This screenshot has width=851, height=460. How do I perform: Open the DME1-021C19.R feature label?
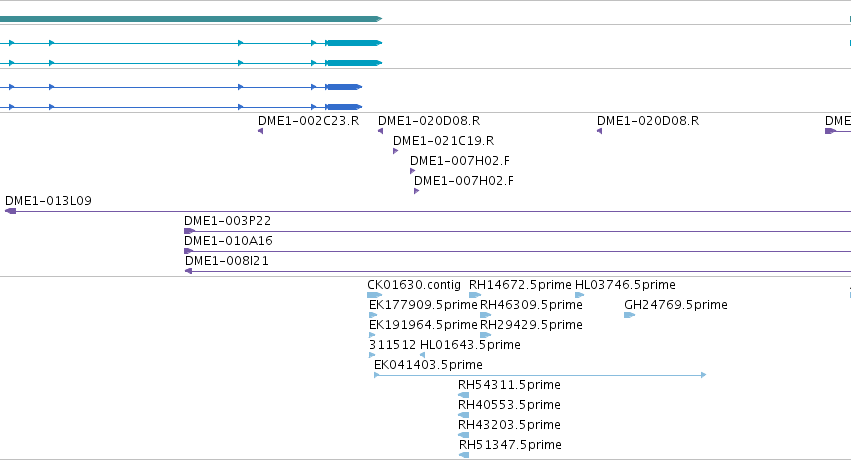pyautogui.click(x=443, y=140)
